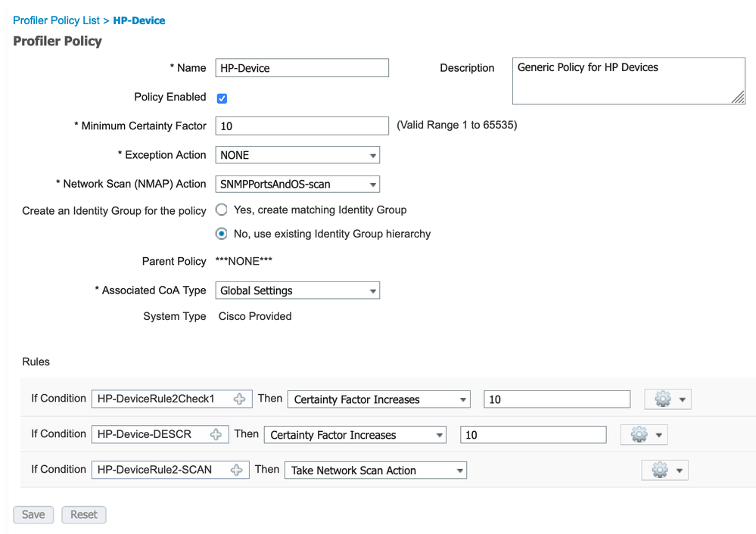Click the Rules section label
Viewport: 756px width, 534px height.
point(36,362)
